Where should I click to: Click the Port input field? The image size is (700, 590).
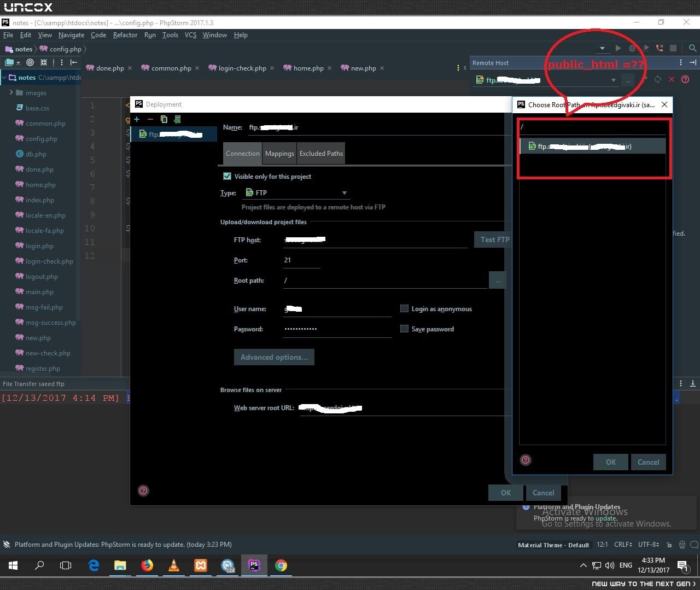pos(302,260)
